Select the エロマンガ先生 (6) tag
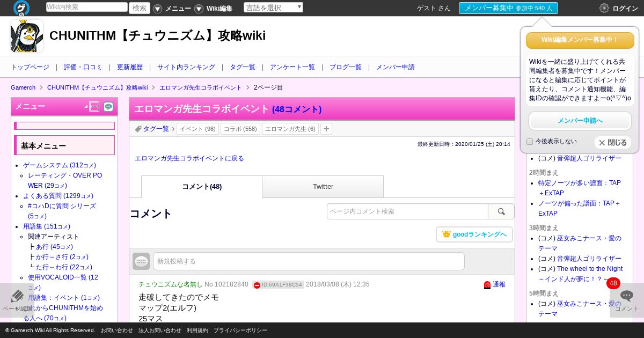 (290, 129)
